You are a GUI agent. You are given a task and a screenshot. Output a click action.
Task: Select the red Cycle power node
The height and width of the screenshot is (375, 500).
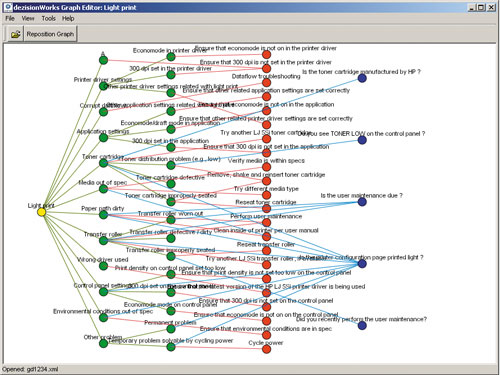(266, 349)
